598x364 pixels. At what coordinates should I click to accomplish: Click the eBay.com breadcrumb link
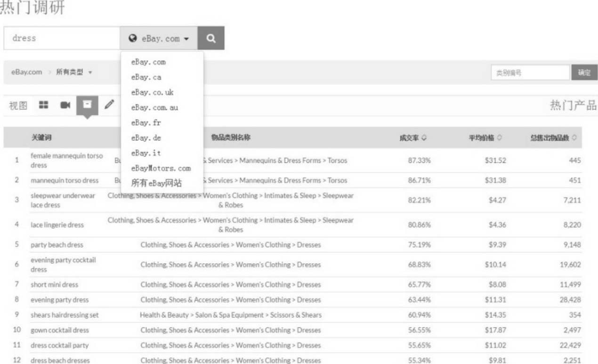pos(26,72)
